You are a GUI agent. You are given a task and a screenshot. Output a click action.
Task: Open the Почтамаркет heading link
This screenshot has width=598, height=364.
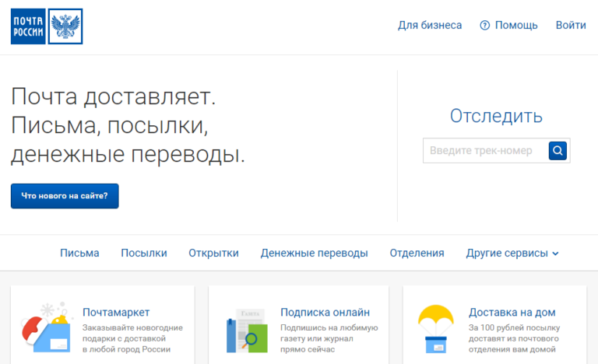click(x=116, y=312)
